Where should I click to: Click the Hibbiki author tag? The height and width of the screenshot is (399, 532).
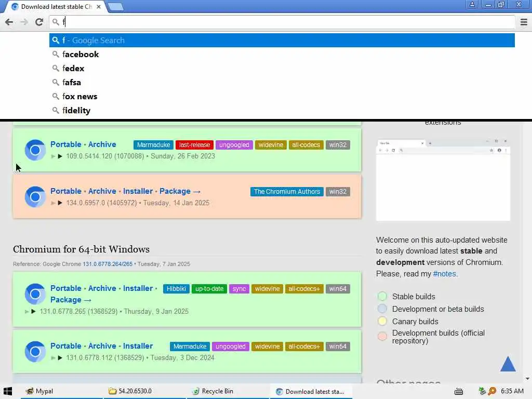[176, 289]
